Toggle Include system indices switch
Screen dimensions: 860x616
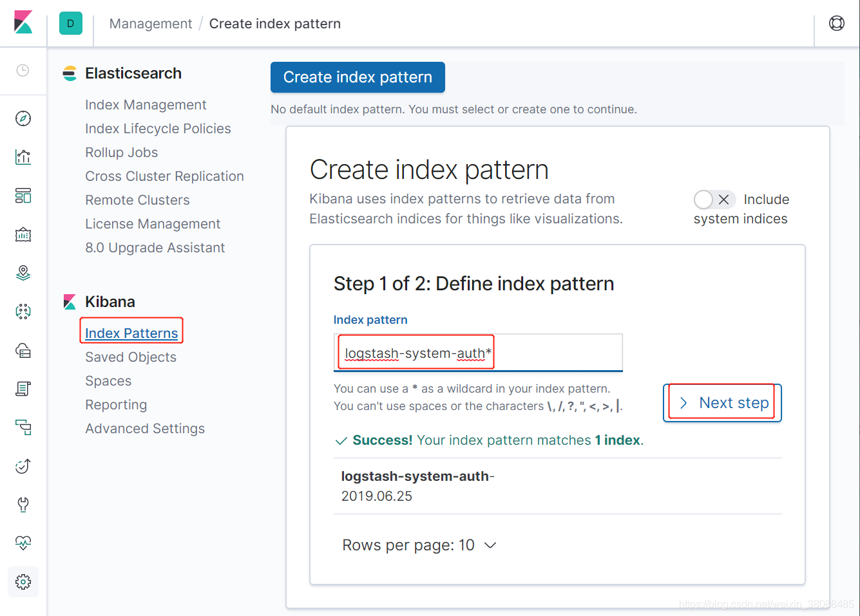point(714,200)
